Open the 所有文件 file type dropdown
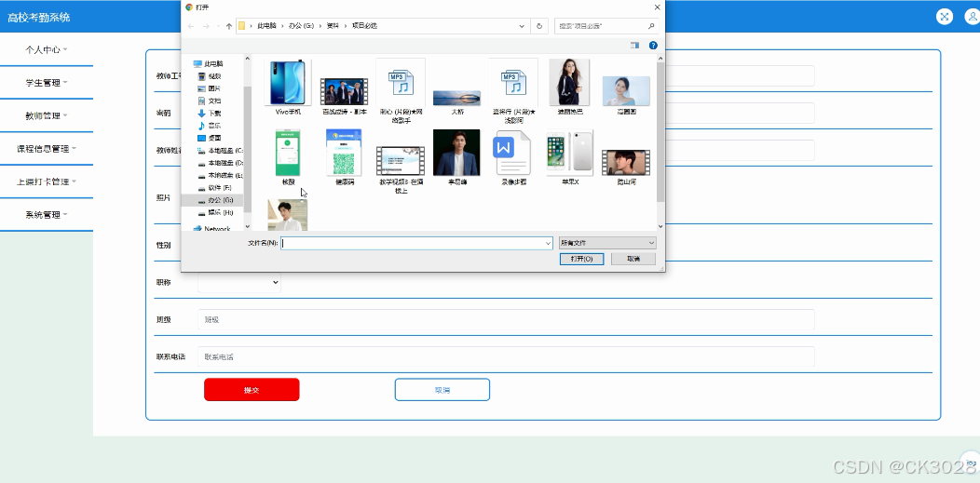Screen dimensions: 980x483 [607, 244]
